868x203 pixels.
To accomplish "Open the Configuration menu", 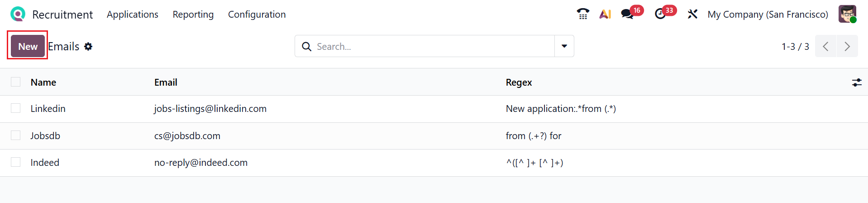I will 257,14.
